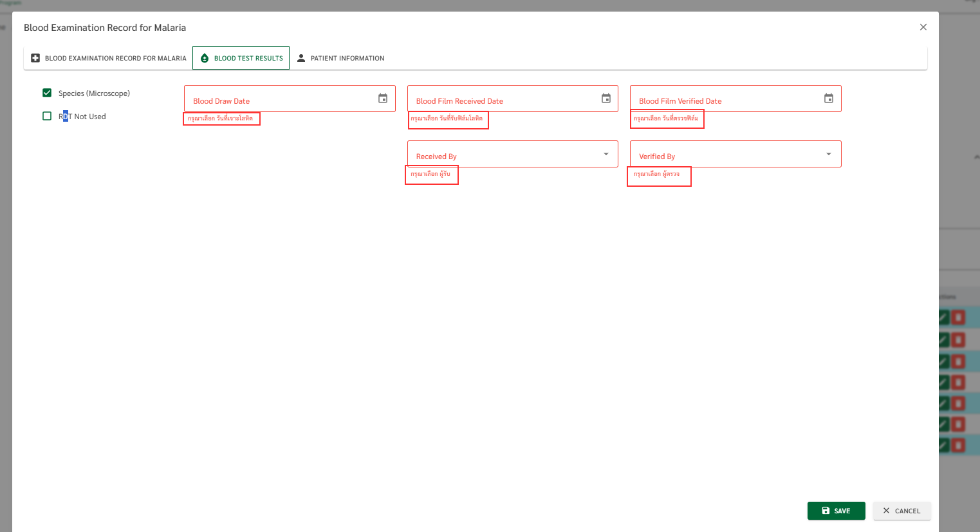Click into Blood Film Received Date field
Screen dimensions: 980x532
[503, 99]
